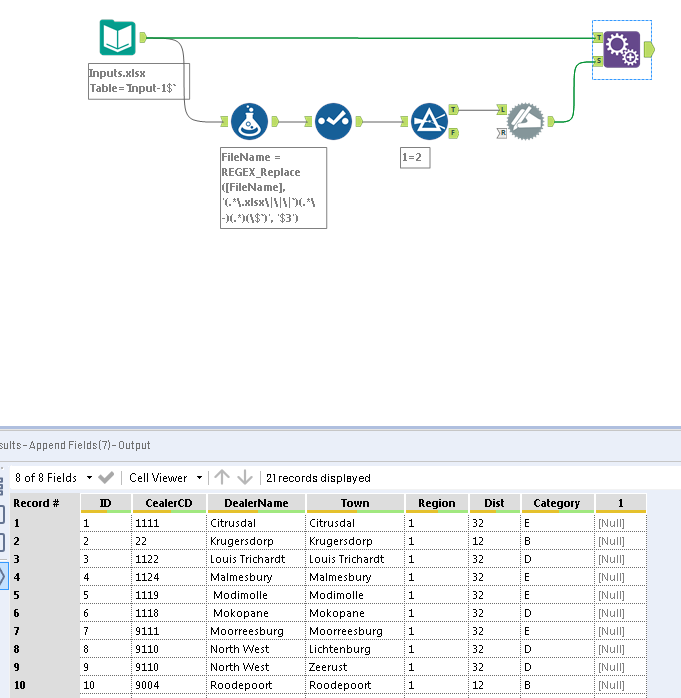Open the 8 of 8 Fields dropdown
Image resolution: width=681 pixels, height=698 pixels.
point(53,478)
